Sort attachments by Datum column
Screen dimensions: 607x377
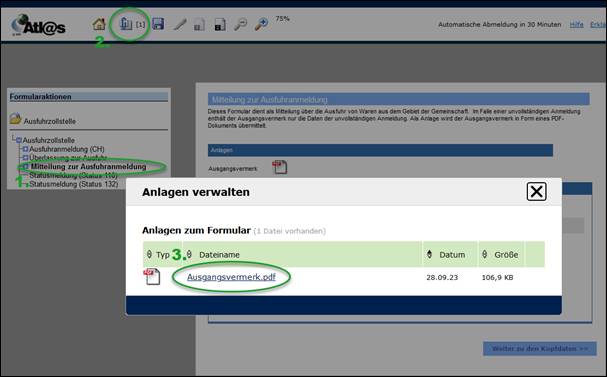(452, 255)
